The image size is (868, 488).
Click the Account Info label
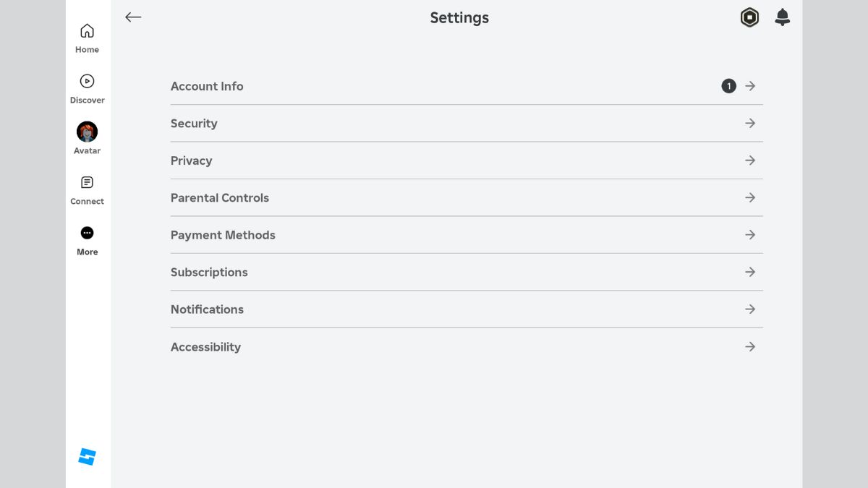(207, 86)
